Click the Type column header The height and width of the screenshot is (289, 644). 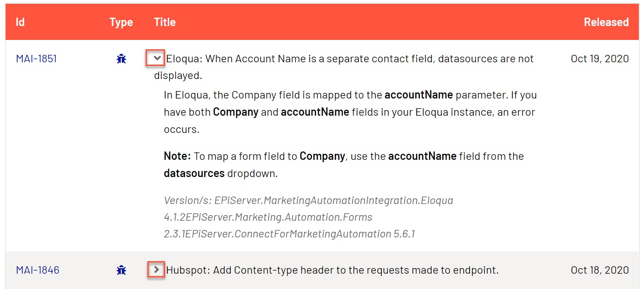click(121, 22)
